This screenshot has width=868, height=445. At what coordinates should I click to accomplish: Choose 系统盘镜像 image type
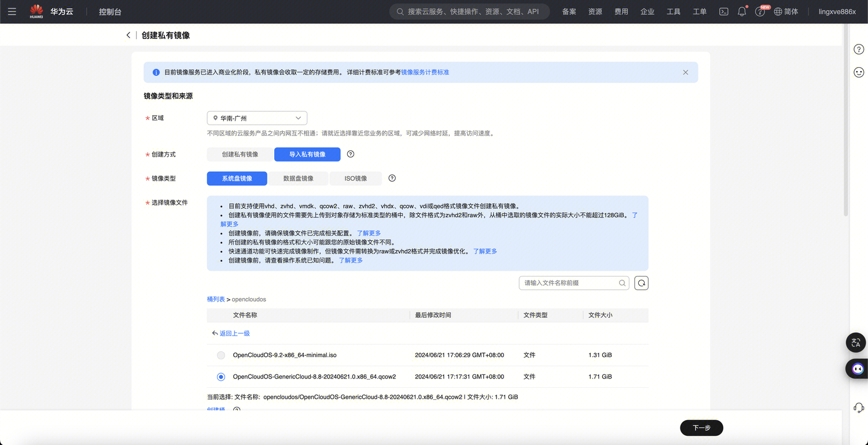click(237, 178)
